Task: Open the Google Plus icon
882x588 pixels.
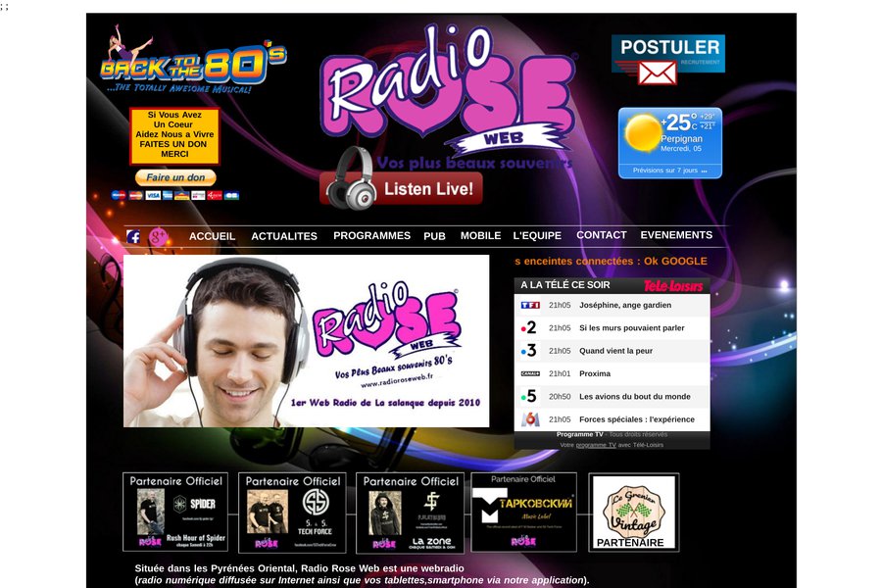Action: click(x=158, y=237)
